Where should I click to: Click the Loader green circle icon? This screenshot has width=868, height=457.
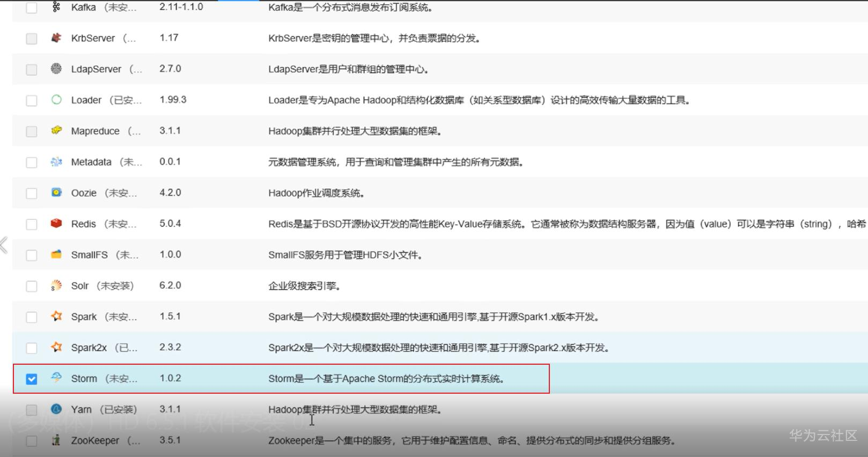(x=56, y=100)
